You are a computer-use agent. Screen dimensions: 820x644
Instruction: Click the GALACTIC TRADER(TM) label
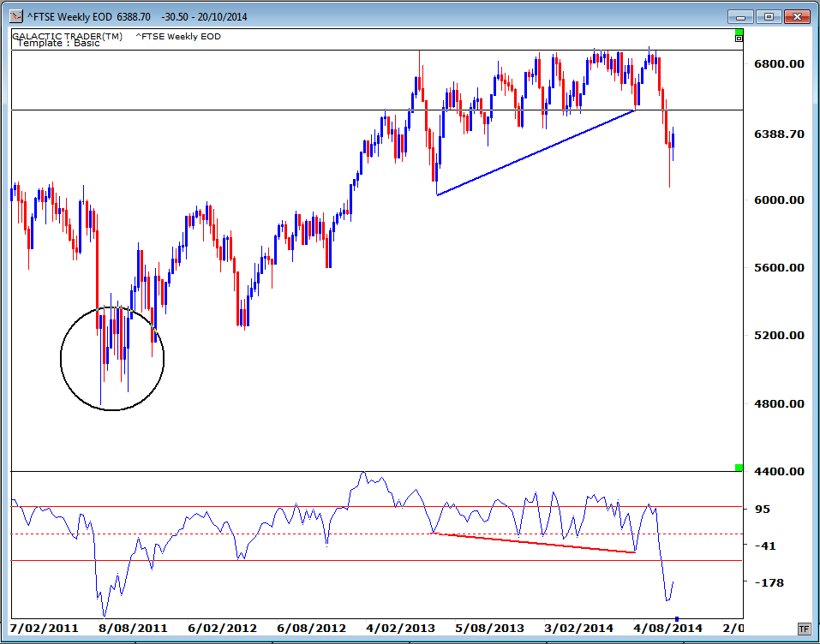coord(68,36)
